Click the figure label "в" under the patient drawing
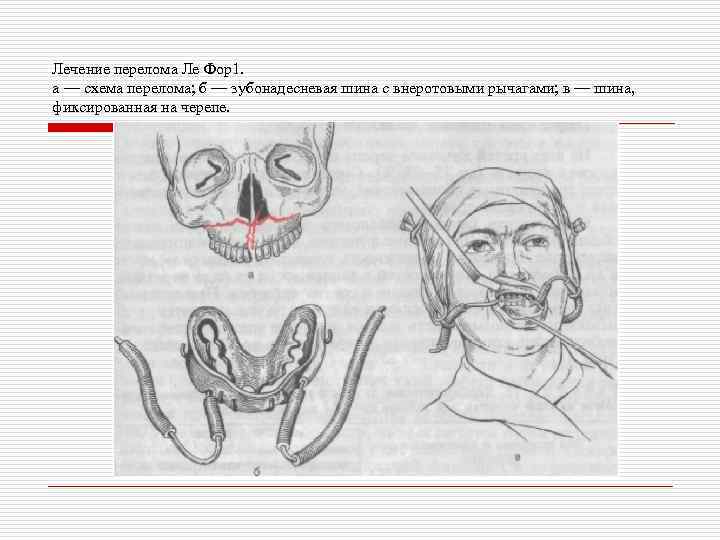Viewport: 720px width, 540px height. pyautogui.click(x=518, y=457)
